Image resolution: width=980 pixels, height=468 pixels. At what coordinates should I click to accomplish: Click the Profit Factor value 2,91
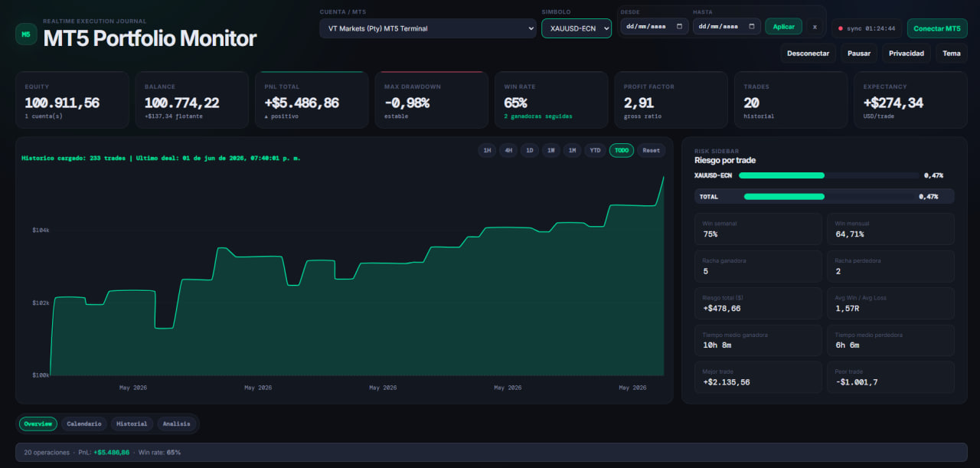tap(639, 103)
